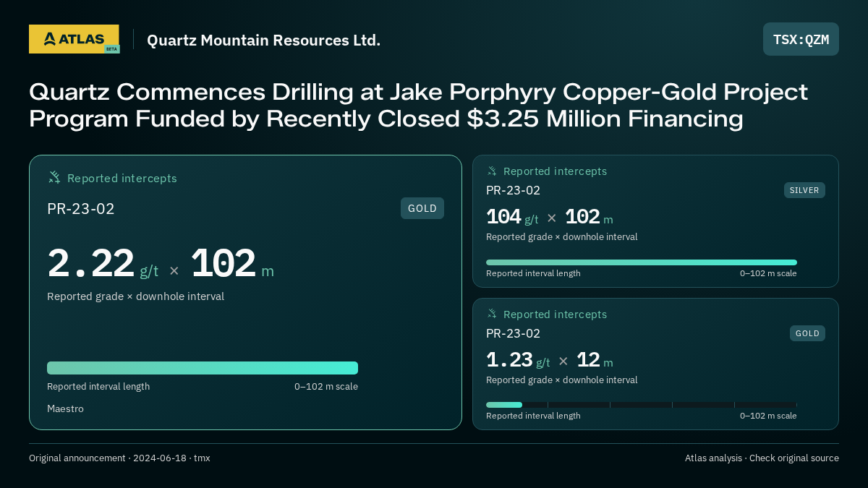
Task: Click the BETA tag on Atlas logo
Action: [x=111, y=49]
